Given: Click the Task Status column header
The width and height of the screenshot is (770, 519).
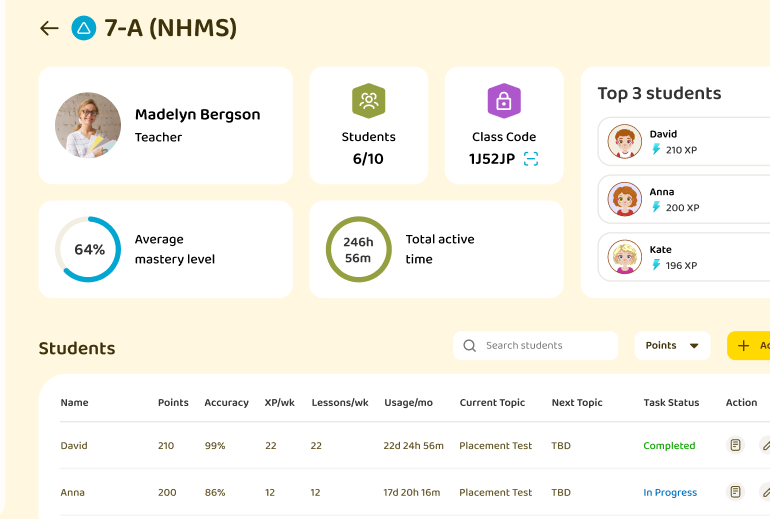Looking at the screenshot, I should click(671, 403).
